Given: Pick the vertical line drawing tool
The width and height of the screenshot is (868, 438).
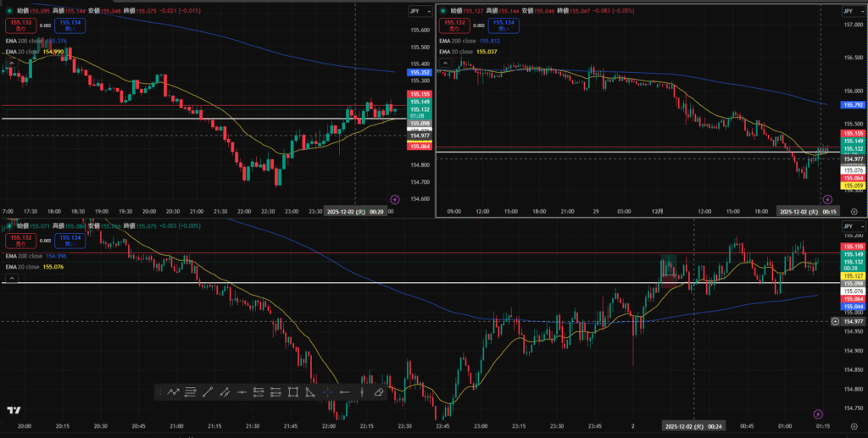Looking at the screenshot, I should 362,392.
